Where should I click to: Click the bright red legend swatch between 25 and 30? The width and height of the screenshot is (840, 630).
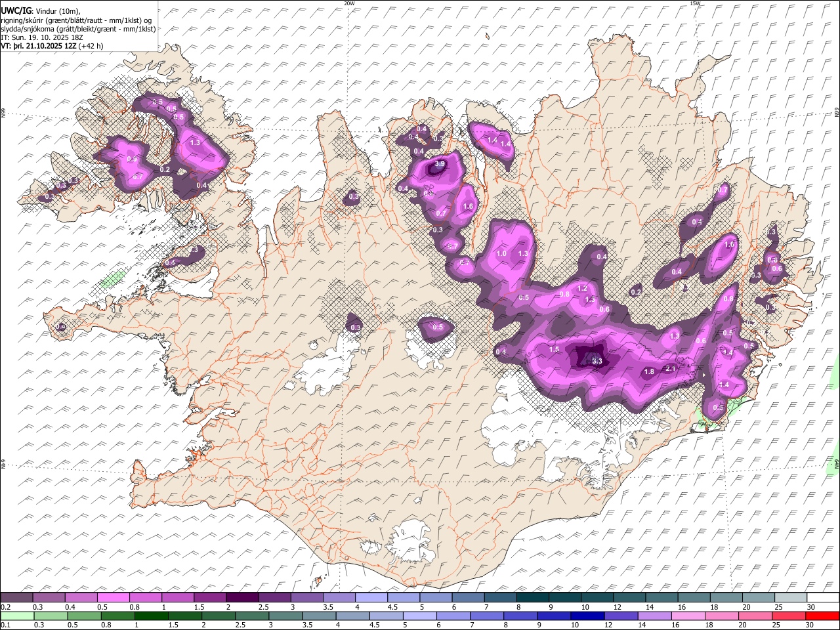[822, 616]
